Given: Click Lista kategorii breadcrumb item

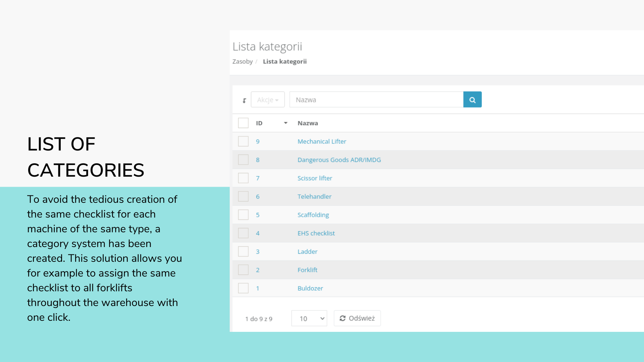Looking at the screenshot, I should tap(284, 62).
